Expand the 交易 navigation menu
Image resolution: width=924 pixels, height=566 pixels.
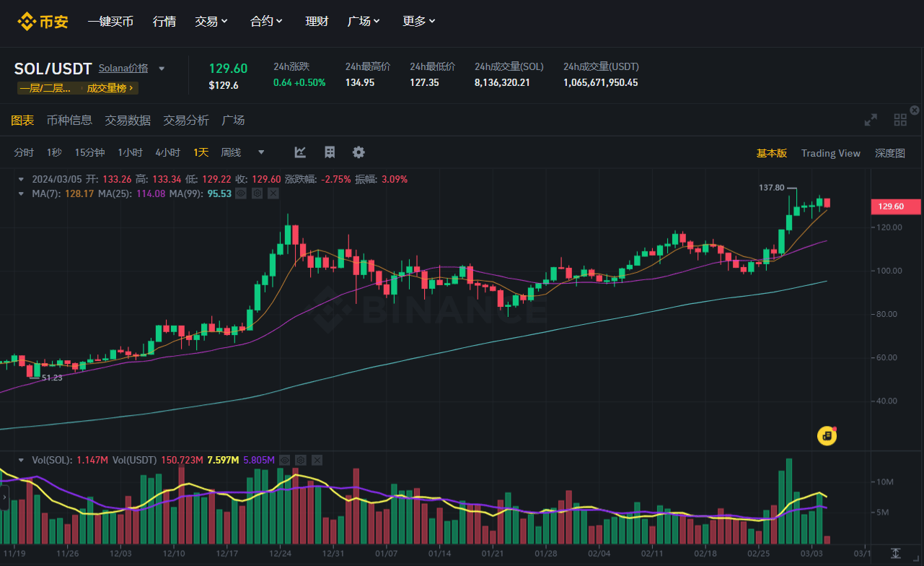point(211,21)
